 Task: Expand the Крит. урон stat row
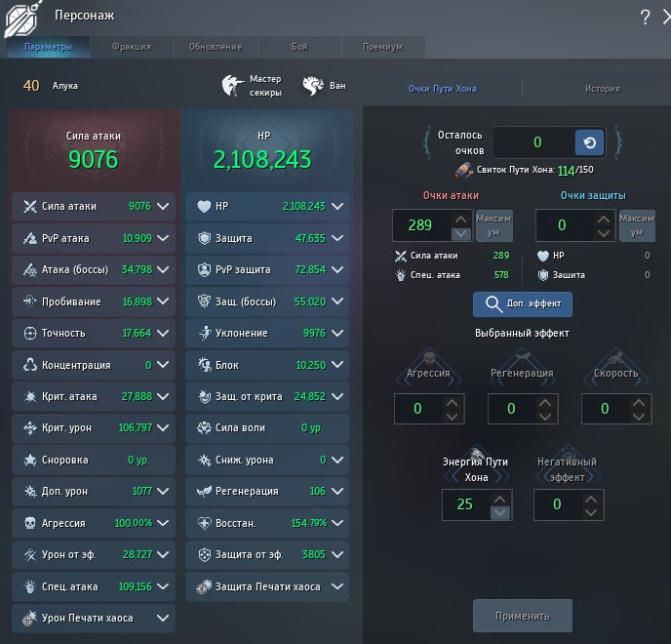[163, 428]
